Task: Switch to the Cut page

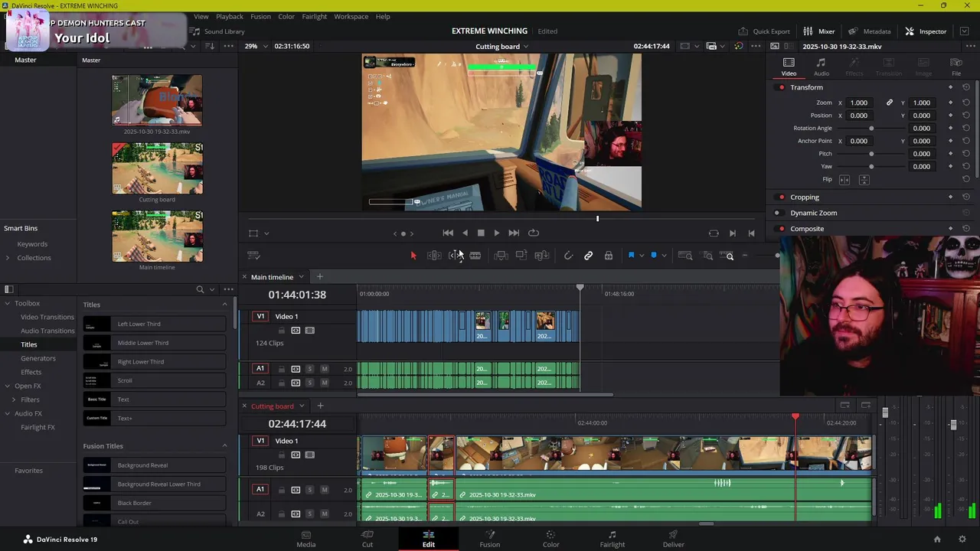Action: tap(367, 539)
